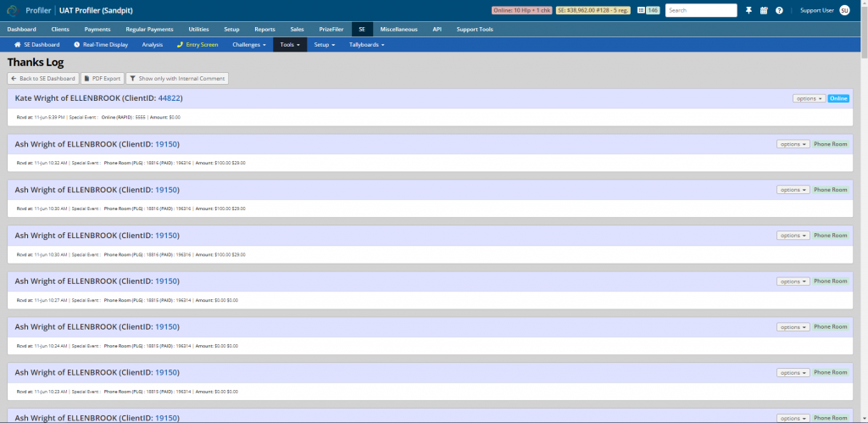This screenshot has width=868, height=423.
Task: Open the PrizeFiler menu
Action: click(331, 30)
